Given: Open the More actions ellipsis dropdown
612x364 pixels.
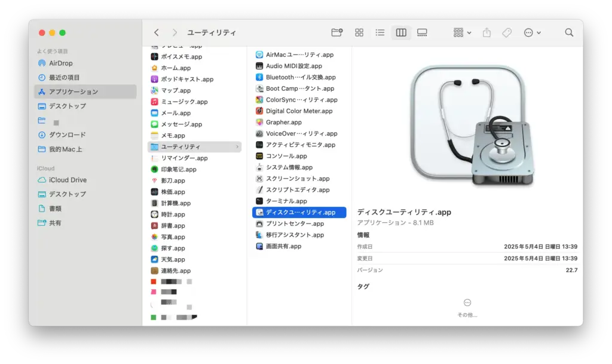Looking at the screenshot, I should point(531,32).
